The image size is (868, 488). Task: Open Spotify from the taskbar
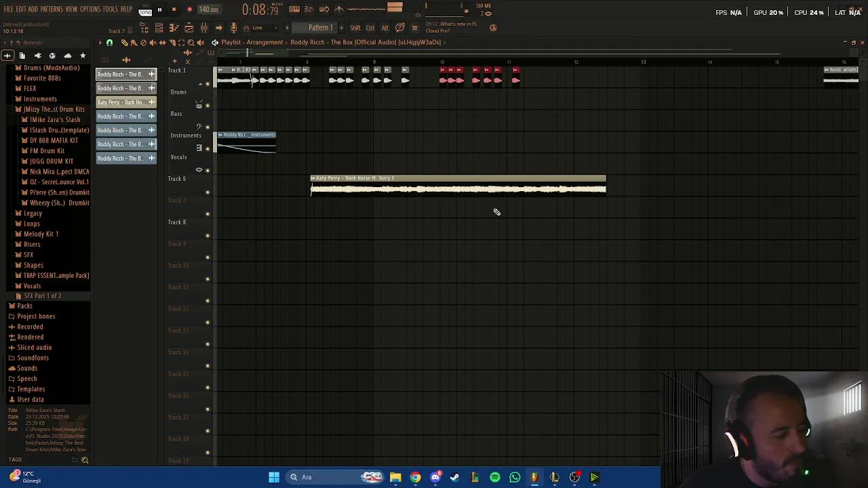[495, 477]
